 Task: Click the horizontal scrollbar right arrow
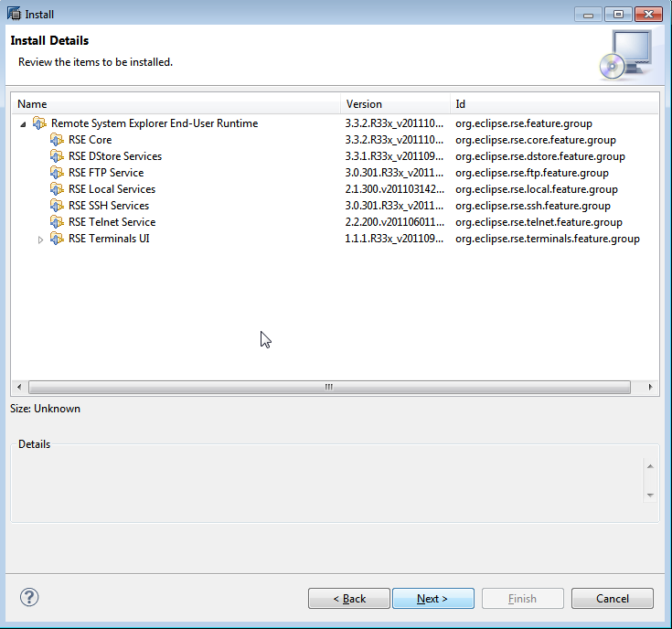(x=650, y=387)
